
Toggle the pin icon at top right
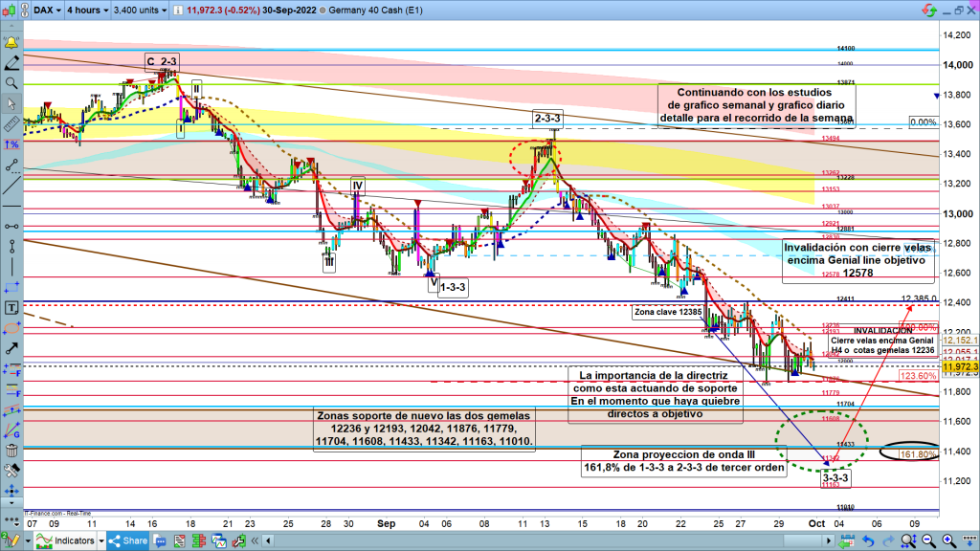(928, 11)
